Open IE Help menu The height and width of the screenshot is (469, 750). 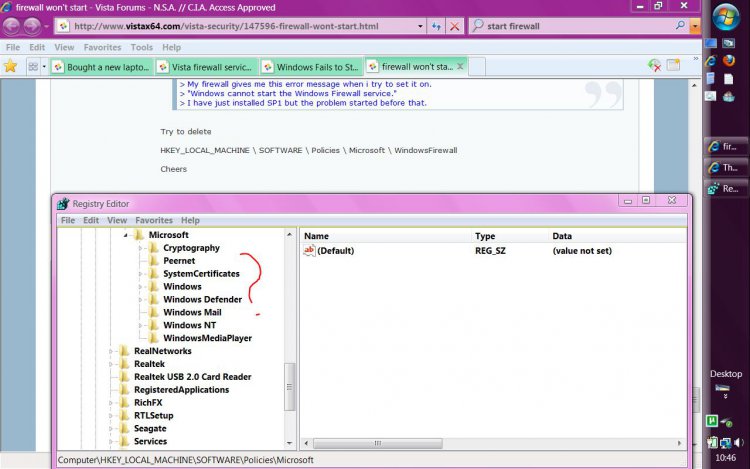tap(171, 47)
